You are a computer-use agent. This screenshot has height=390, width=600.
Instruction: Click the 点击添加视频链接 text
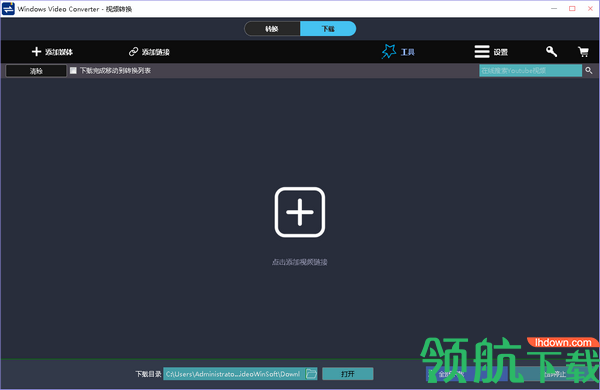point(300,262)
